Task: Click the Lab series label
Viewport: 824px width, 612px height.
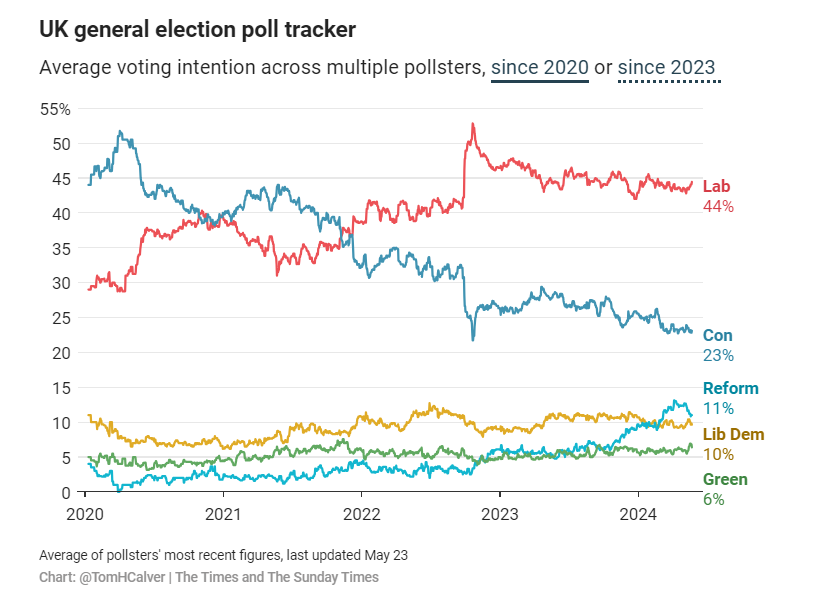Action: [x=716, y=187]
